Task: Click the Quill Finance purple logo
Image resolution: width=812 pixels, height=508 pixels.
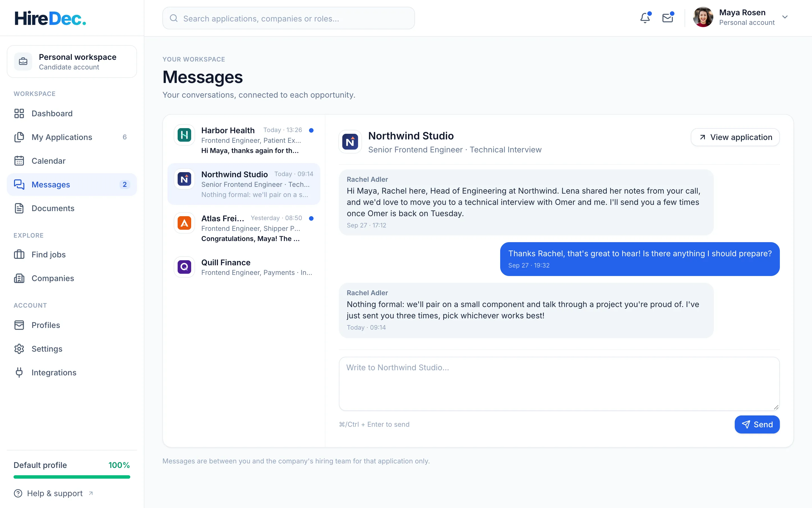Action: pyautogui.click(x=184, y=267)
